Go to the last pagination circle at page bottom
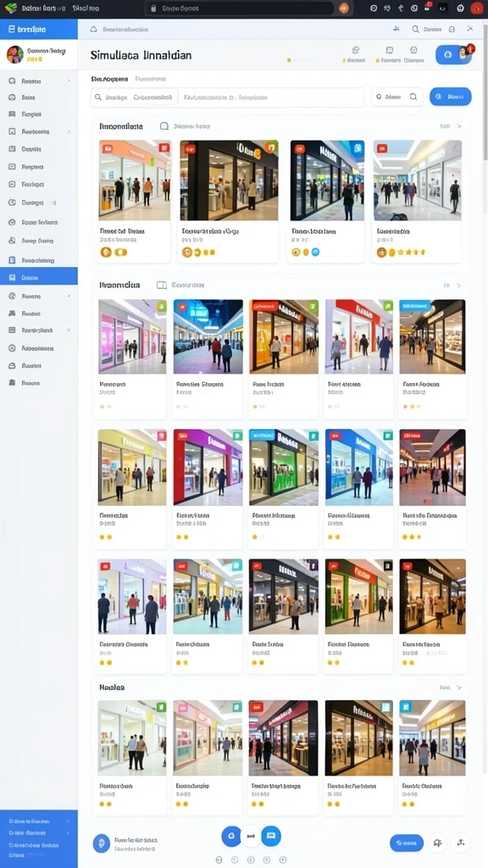Viewport: 488px width, 868px height. point(283,860)
